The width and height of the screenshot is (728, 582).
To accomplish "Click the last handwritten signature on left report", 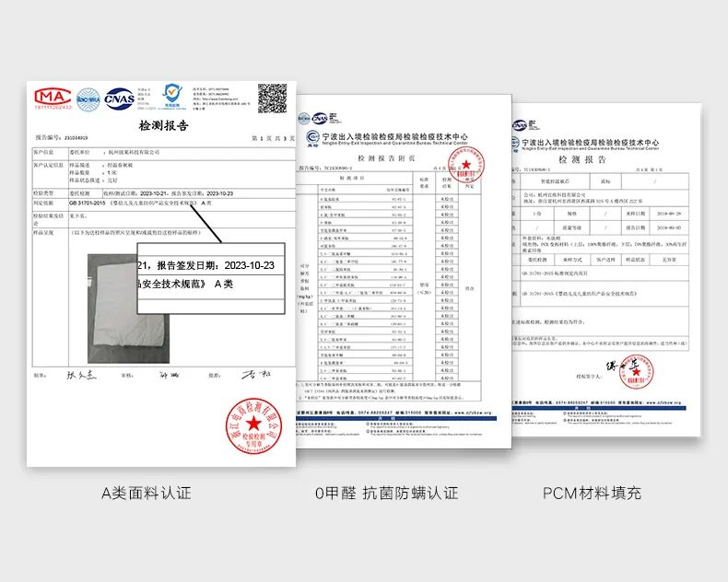I will [x=256, y=374].
